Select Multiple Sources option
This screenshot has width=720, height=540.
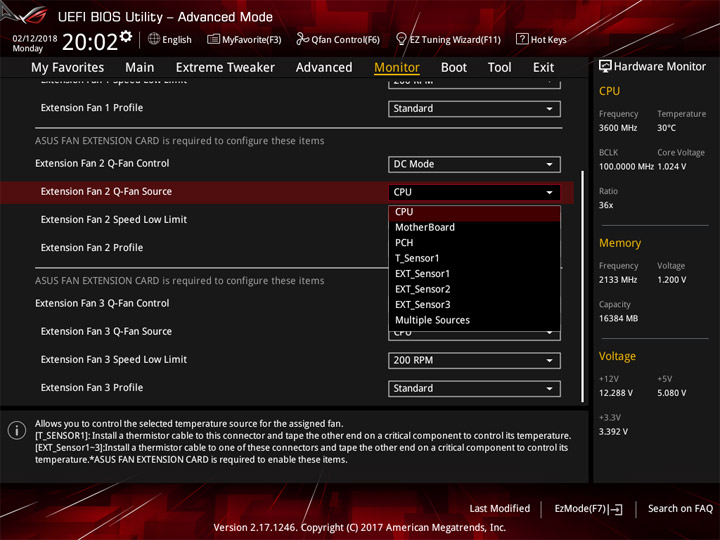coord(474,321)
